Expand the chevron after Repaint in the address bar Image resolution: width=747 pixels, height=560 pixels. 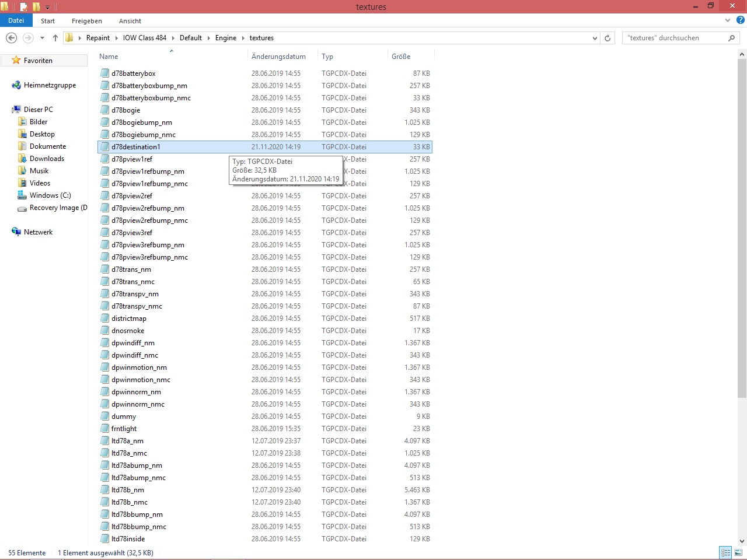117,38
